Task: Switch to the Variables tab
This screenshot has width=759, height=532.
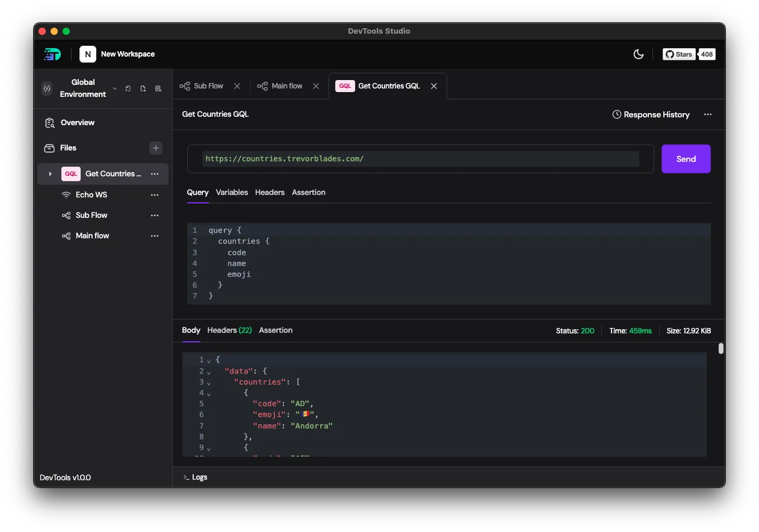Action: pyautogui.click(x=232, y=193)
